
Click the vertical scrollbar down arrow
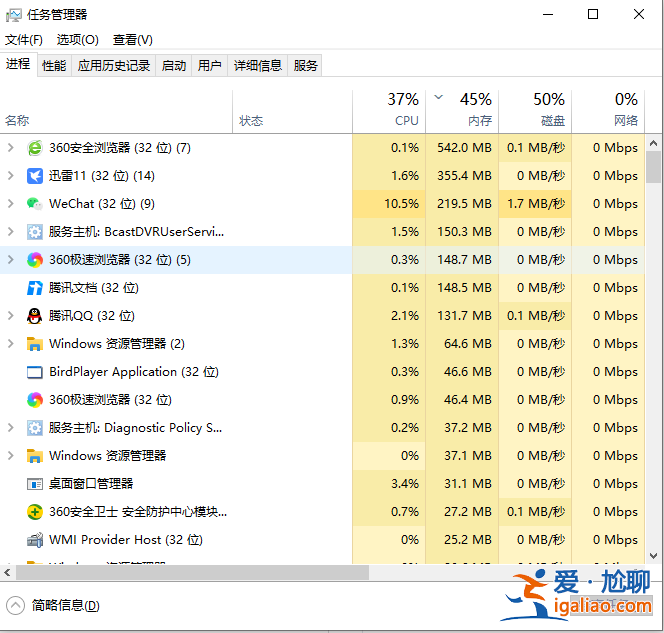(653, 556)
